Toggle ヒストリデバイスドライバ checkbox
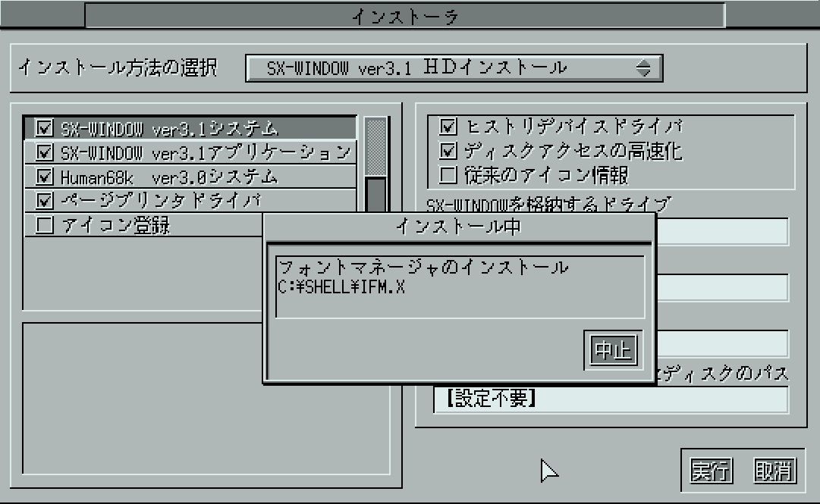This screenshot has width=820, height=504. pyautogui.click(x=448, y=127)
